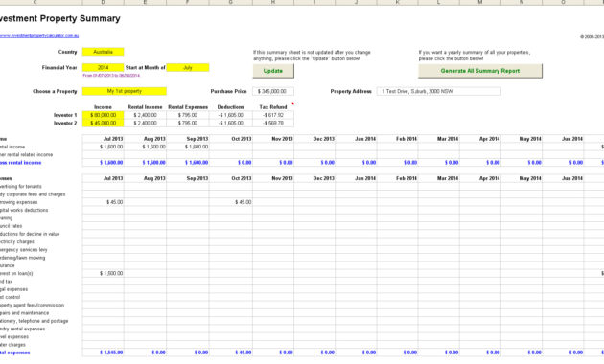Select Aug 2013 gross rental income total
This screenshot has height=364, width=604.
145,163
